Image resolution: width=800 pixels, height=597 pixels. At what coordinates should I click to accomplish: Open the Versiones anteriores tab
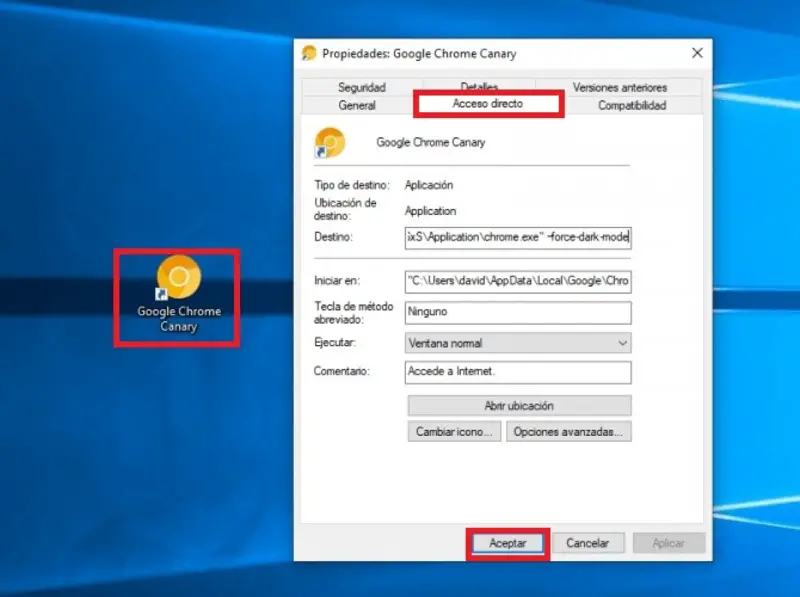coord(619,87)
